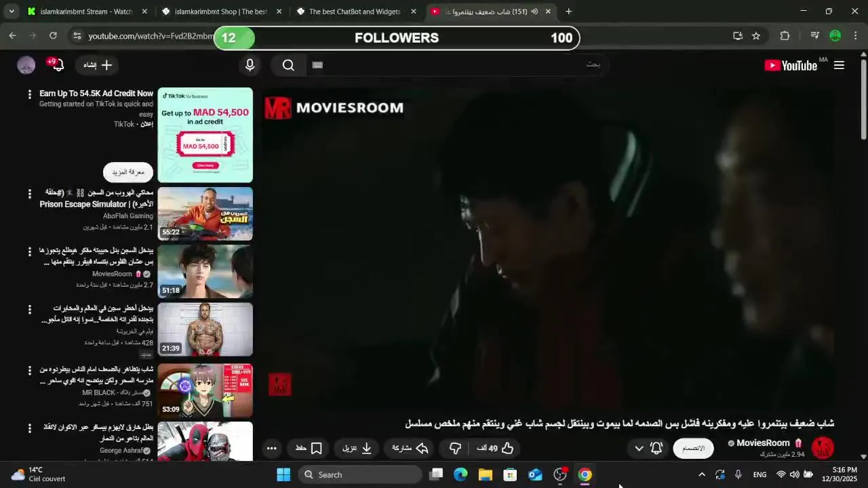The width and height of the screenshot is (868, 488).
Task: View site information icon in address bar
Action: (77, 36)
